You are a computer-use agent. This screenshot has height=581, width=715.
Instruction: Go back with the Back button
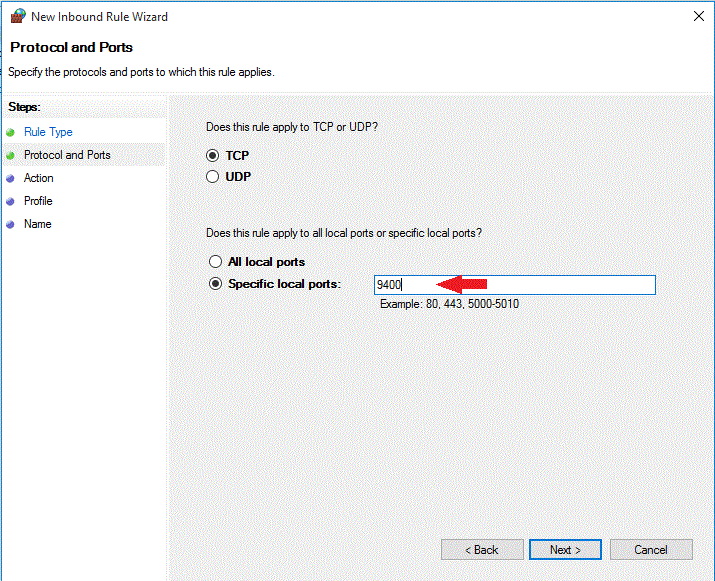482,550
